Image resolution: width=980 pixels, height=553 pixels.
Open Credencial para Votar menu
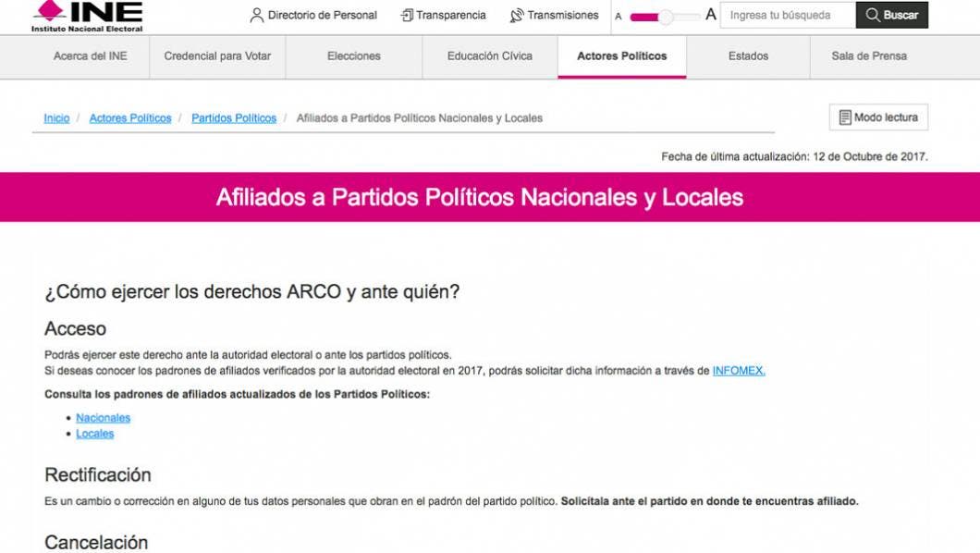217,56
